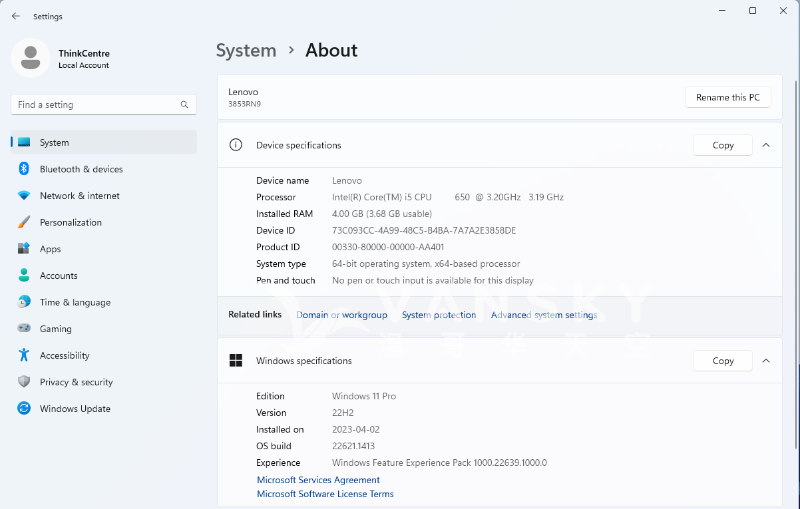Image resolution: width=800 pixels, height=509 pixels.
Task: Click the Processor value text
Action: [x=447, y=197]
